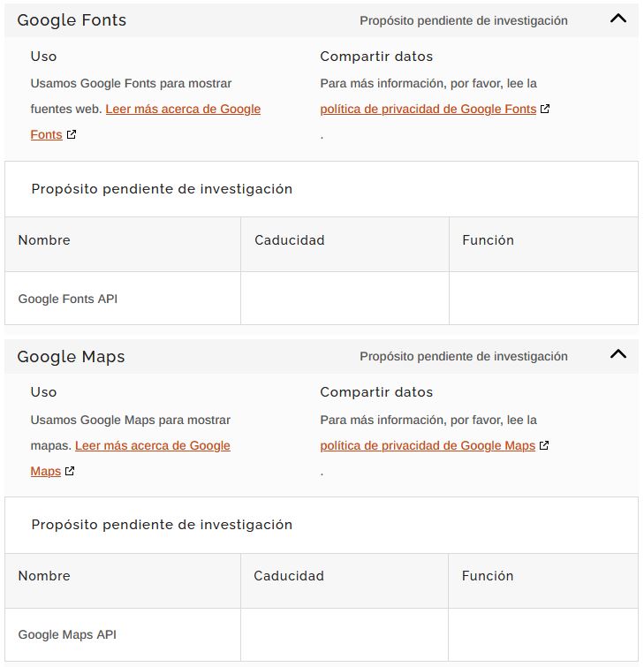Open 'Leer más acerca de Google Maps' link
This screenshot has height=667, width=644.
153,446
